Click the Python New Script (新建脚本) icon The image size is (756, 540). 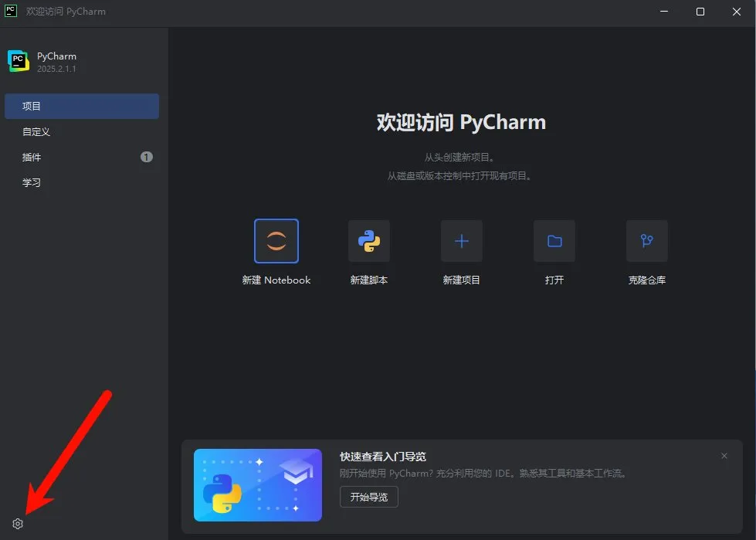pyautogui.click(x=369, y=241)
